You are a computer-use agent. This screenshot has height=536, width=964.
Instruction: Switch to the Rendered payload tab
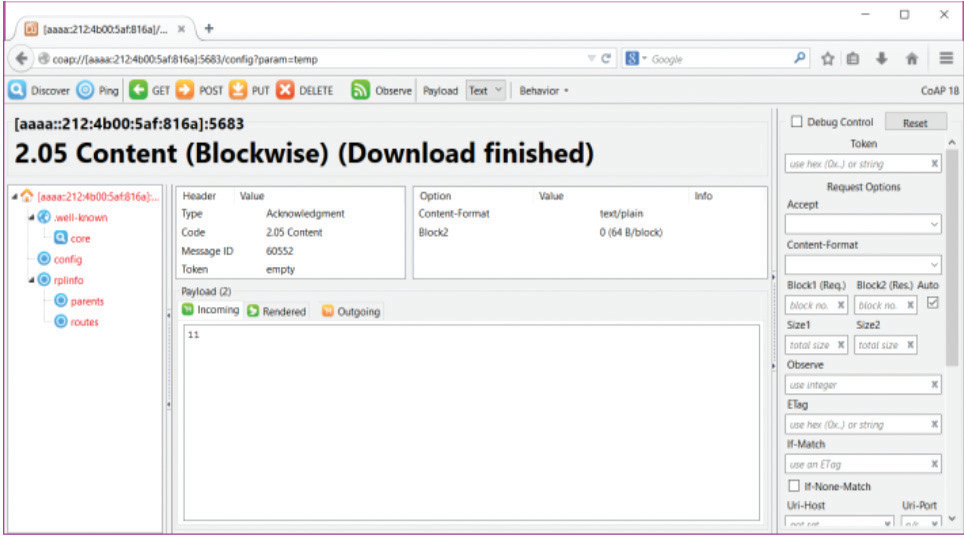[x=277, y=311]
